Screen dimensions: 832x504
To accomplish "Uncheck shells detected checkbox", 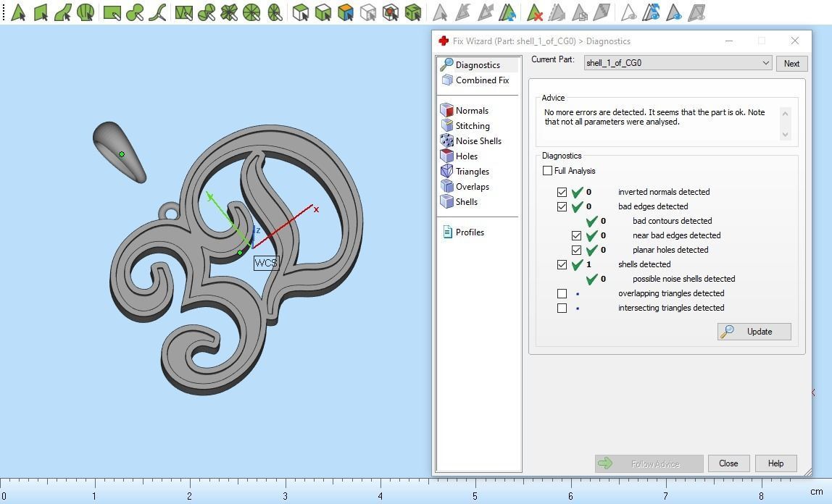I will coord(562,264).
